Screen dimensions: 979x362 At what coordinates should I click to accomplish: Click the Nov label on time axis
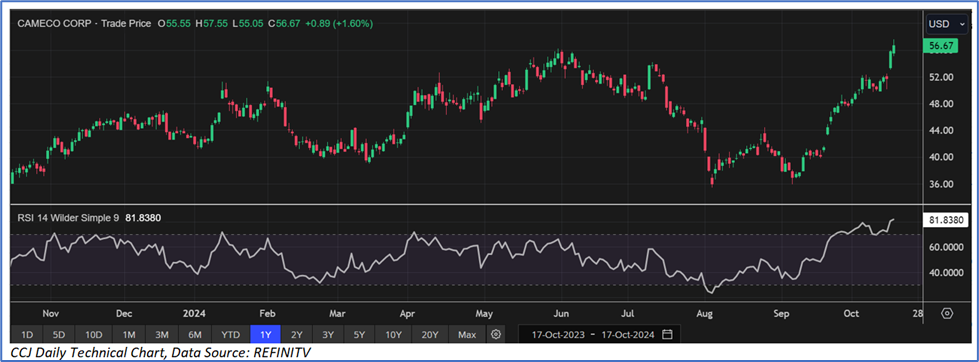pos(51,313)
